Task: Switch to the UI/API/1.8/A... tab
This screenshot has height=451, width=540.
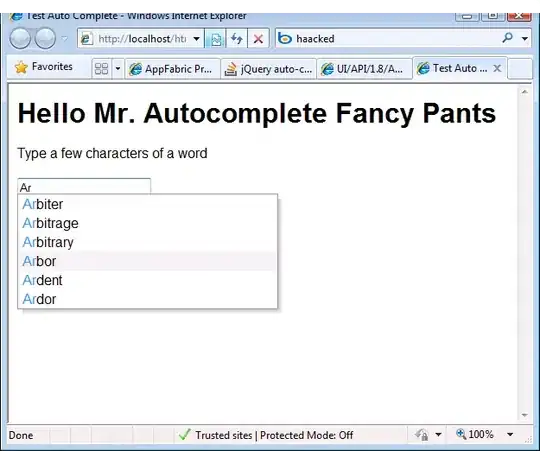Action: tap(364, 69)
